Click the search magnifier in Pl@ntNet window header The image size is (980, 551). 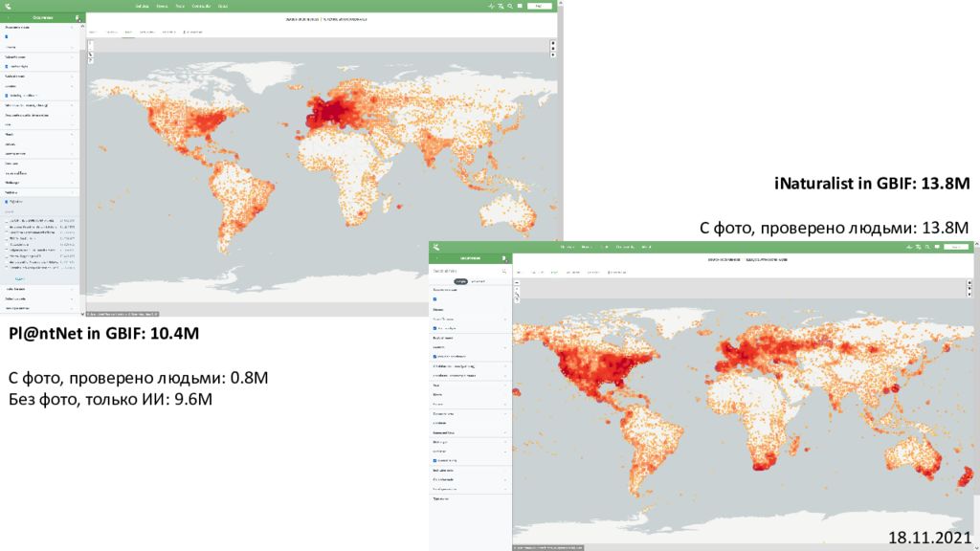click(x=510, y=7)
